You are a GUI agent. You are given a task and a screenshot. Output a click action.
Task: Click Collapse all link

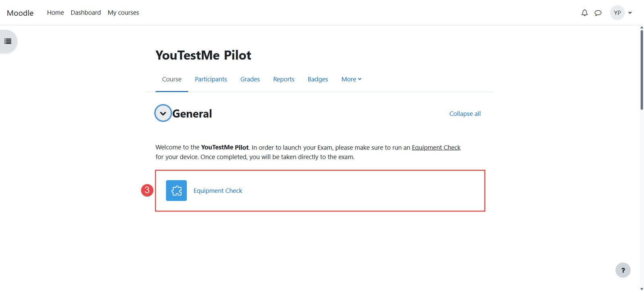pos(465,114)
